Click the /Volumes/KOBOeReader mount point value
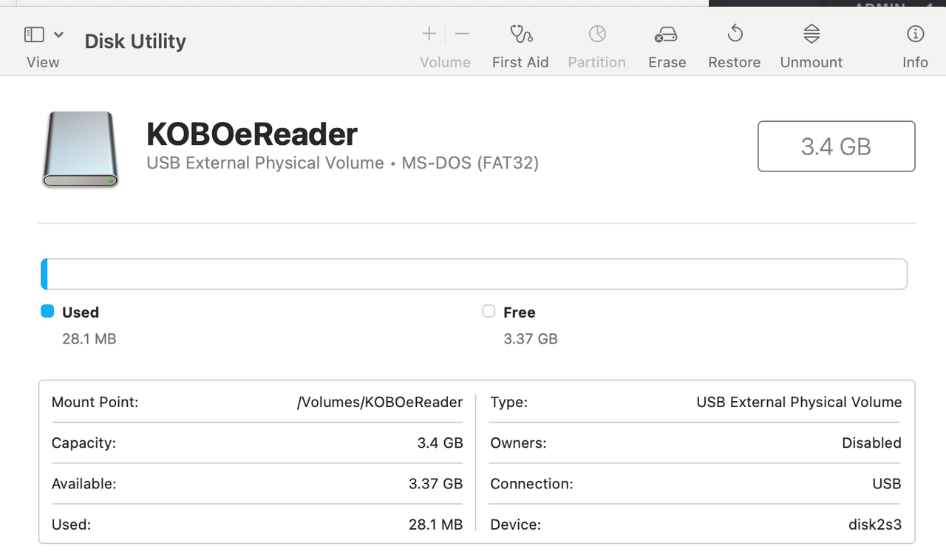This screenshot has width=946, height=560. tap(380, 402)
